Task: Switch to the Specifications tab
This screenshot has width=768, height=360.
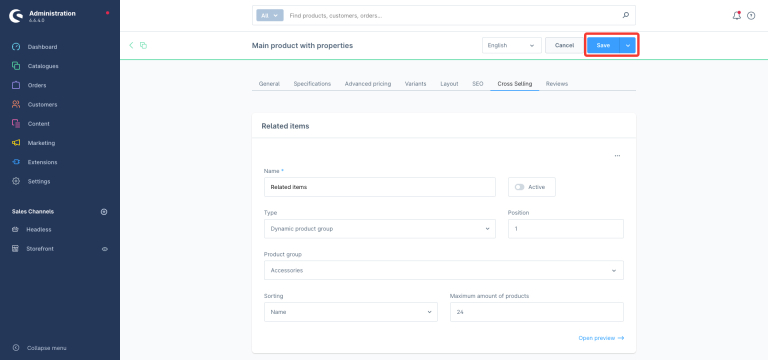Action: pyautogui.click(x=312, y=84)
